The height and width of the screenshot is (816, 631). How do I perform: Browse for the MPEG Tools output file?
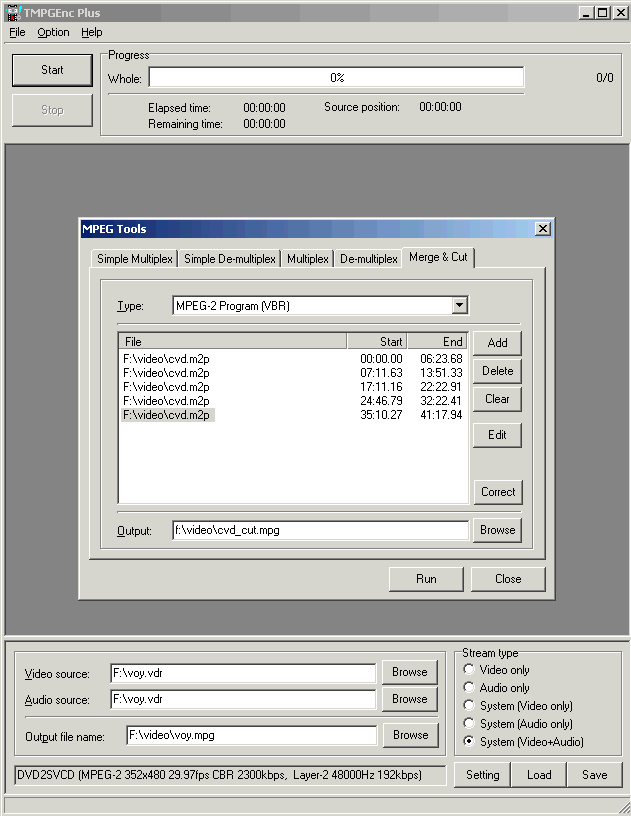(497, 530)
